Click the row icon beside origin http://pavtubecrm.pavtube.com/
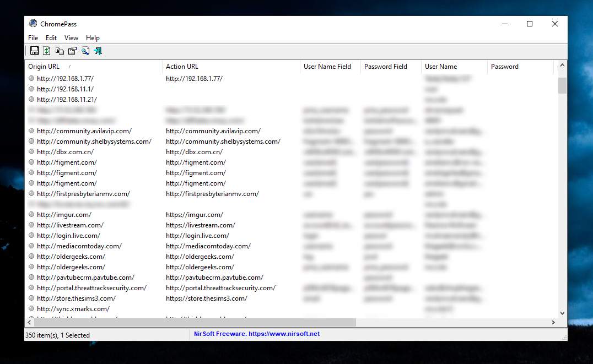 click(31, 277)
